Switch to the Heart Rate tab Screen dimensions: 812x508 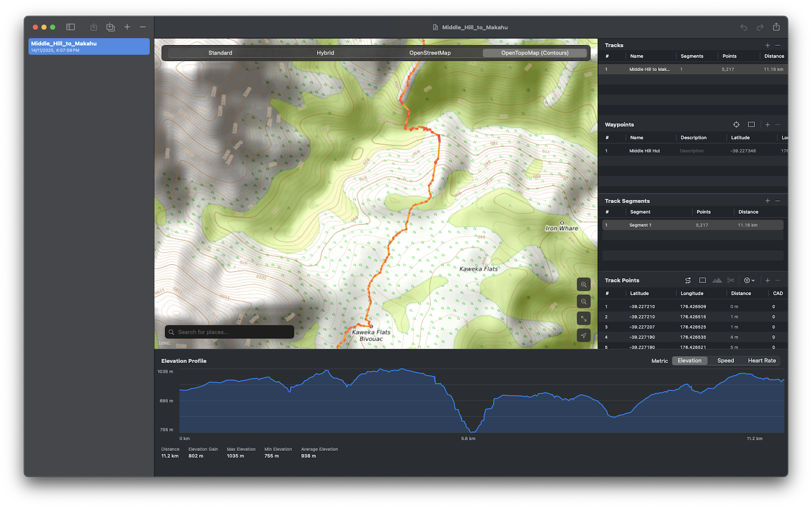pyautogui.click(x=761, y=360)
